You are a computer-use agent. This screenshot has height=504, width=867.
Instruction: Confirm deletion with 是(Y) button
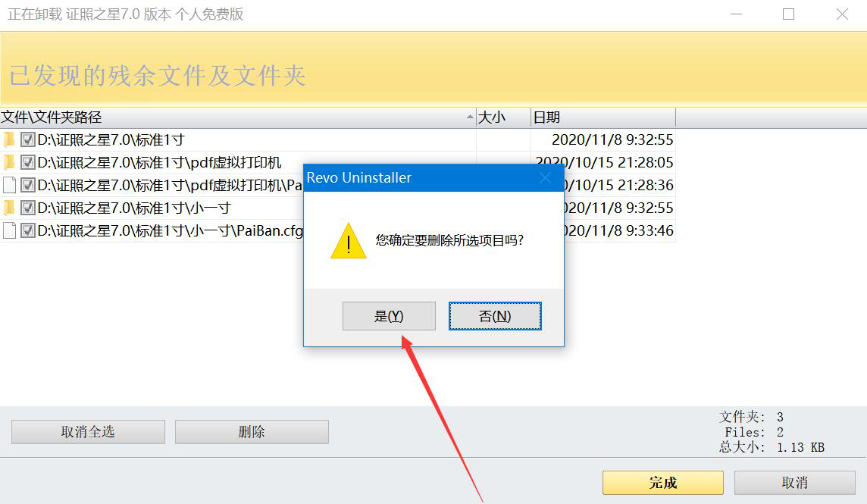[x=389, y=316]
